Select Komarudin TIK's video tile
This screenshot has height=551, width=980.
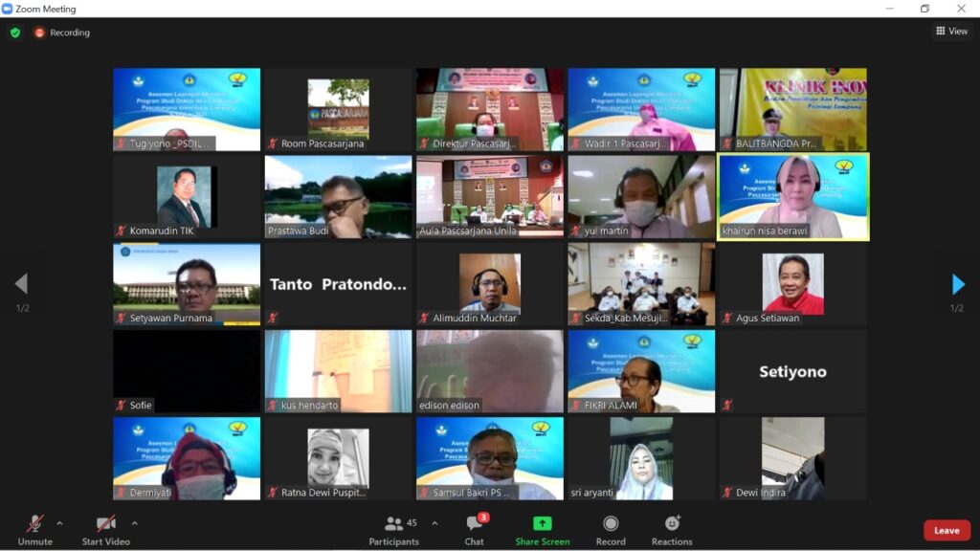click(x=187, y=196)
